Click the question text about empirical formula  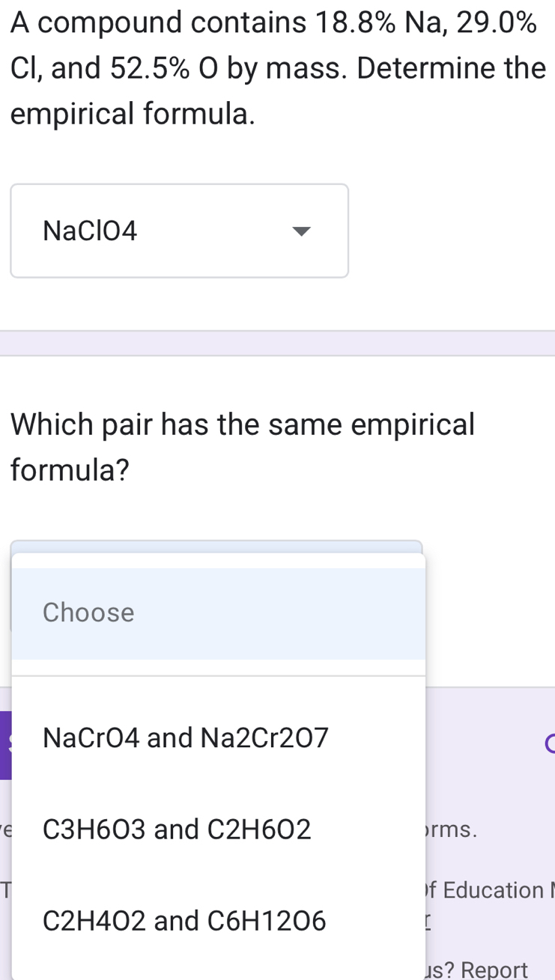pyautogui.click(x=277, y=67)
